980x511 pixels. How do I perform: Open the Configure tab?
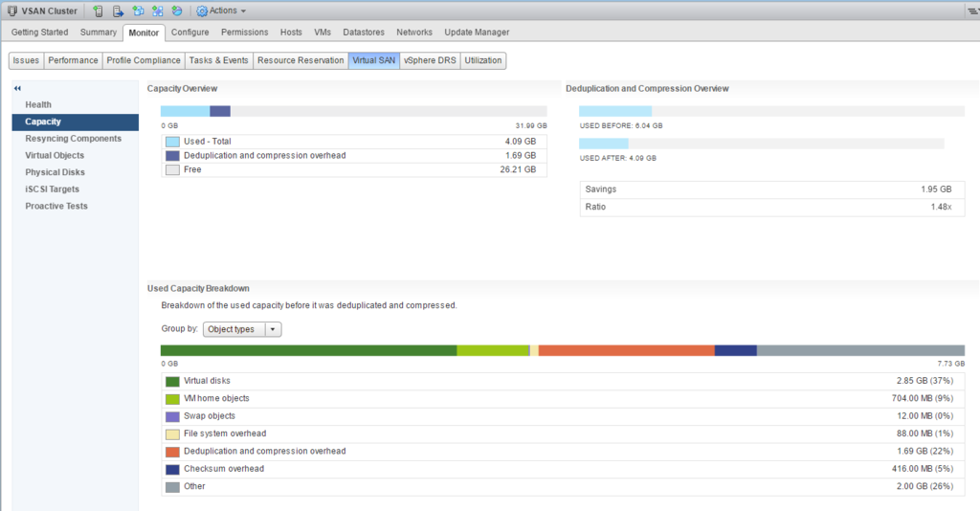click(190, 33)
